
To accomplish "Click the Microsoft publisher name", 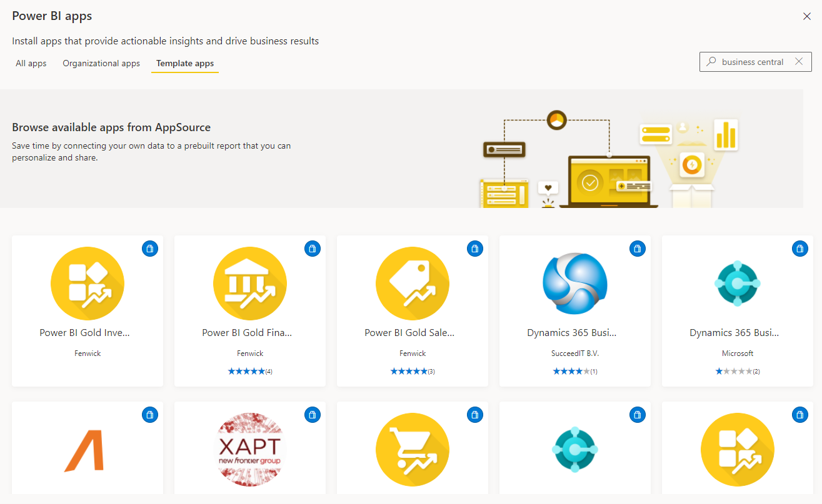I will [738, 353].
